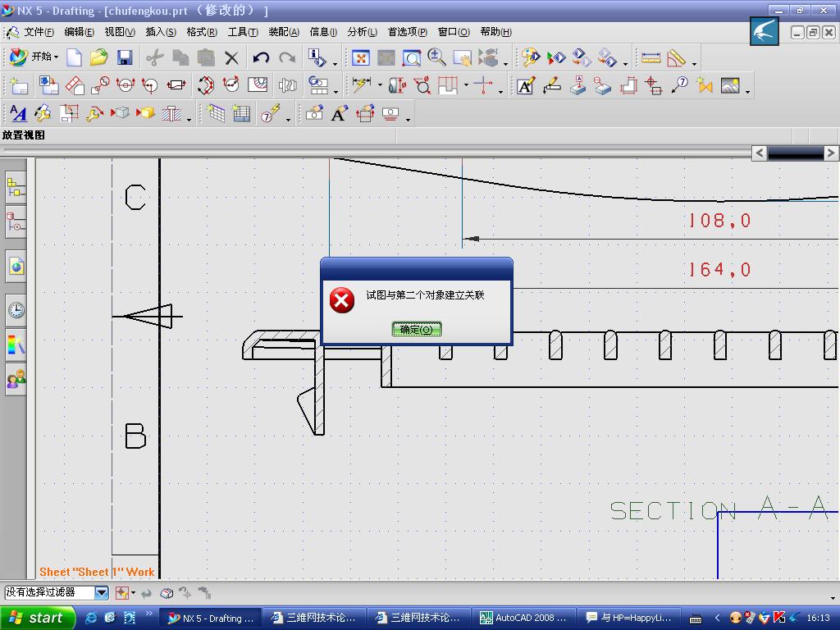The image size is (840, 630).
Task: Click the 164,0 dimension text
Action: (x=719, y=269)
